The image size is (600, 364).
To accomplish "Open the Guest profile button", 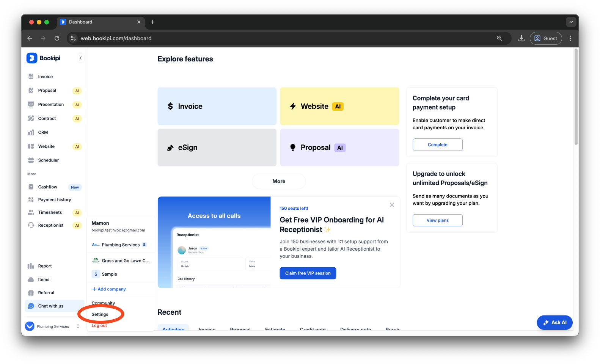I will coord(546,38).
